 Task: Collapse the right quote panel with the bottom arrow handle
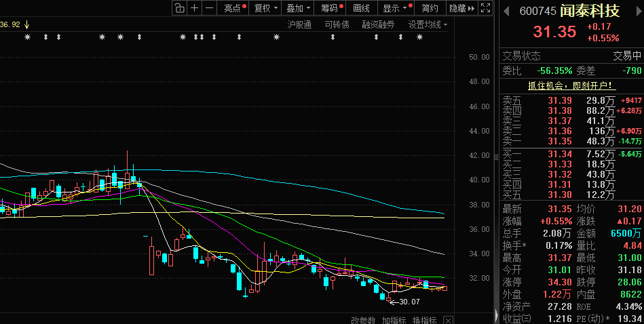tap(497, 315)
